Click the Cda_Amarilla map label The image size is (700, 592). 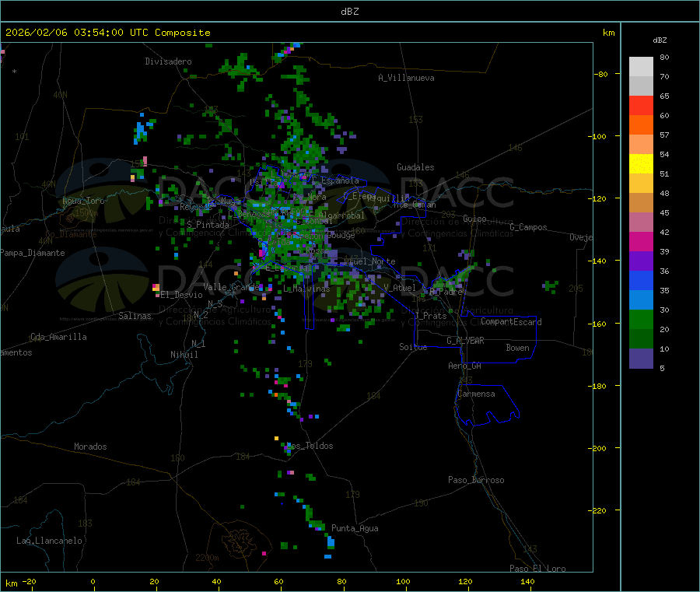click(x=58, y=337)
